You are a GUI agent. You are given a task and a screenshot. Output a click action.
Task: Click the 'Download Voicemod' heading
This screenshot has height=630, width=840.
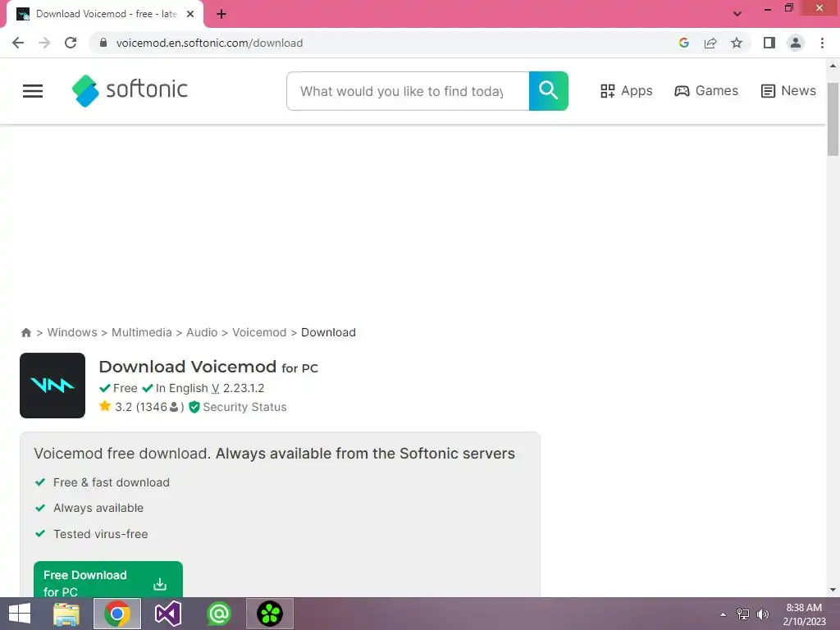coord(188,367)
